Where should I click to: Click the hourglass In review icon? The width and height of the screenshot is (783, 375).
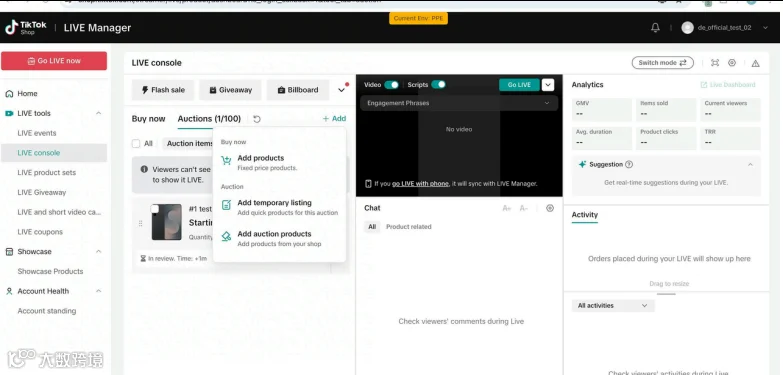tap(143, 259)
